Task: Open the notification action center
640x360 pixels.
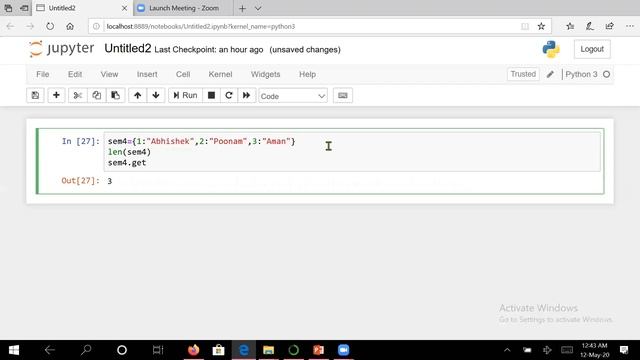Action: [x=624, y=350]
